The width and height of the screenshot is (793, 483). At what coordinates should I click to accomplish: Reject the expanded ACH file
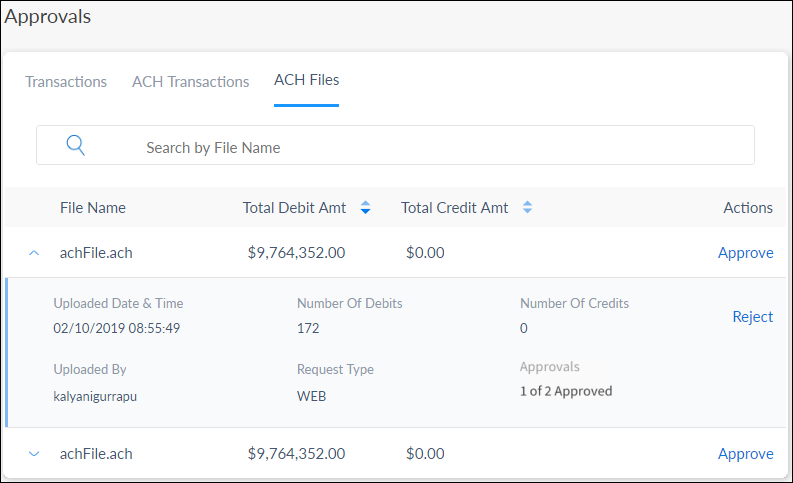point(752,316)
